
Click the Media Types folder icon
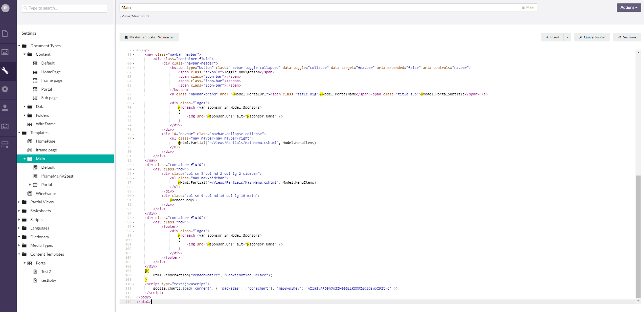24,245
